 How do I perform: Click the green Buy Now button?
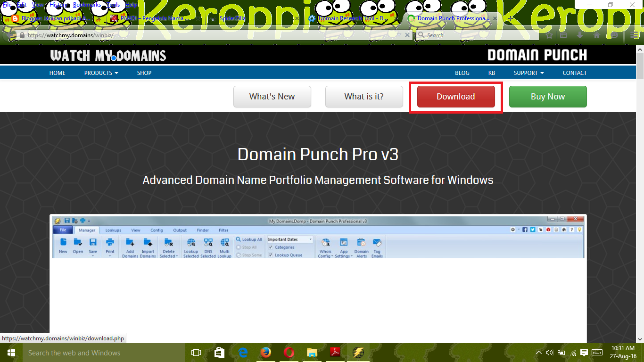click(x=548, y=96)
